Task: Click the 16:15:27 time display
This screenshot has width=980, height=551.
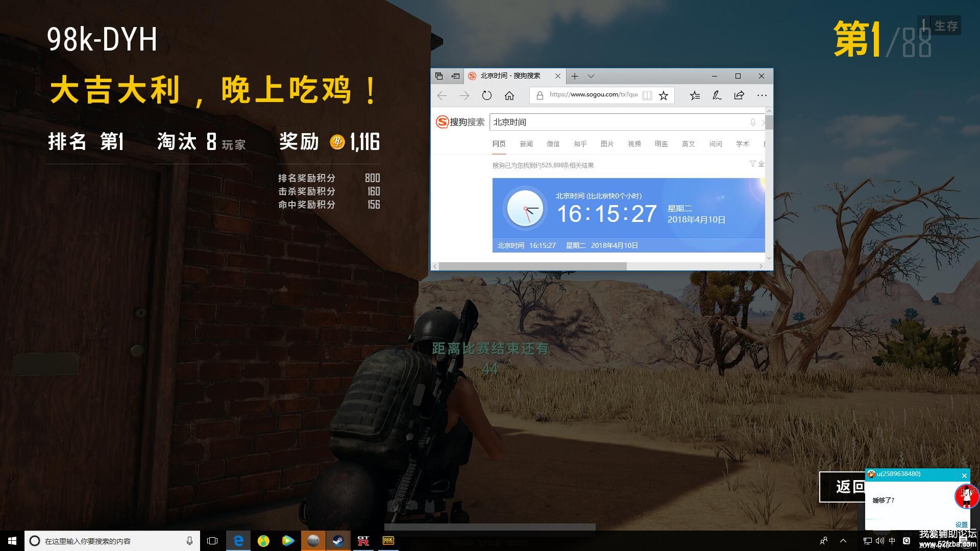Action: point(606,214)
